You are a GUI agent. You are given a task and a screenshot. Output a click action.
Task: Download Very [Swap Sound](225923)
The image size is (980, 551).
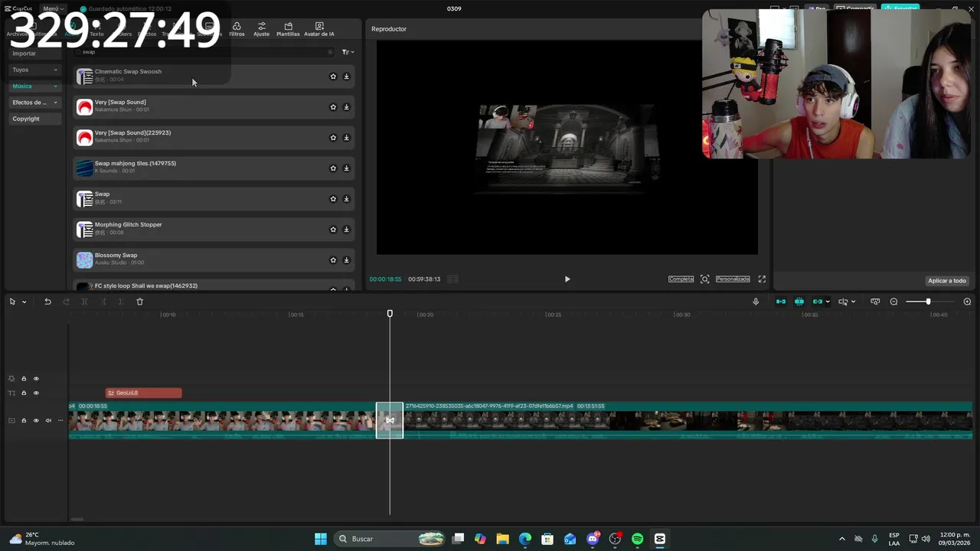pos(346,138)
